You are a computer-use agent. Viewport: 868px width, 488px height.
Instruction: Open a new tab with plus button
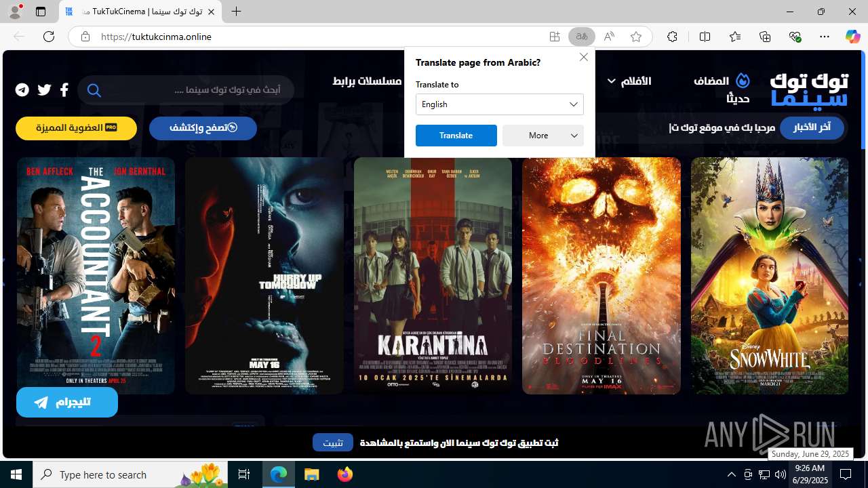click(x=236, y=12)
